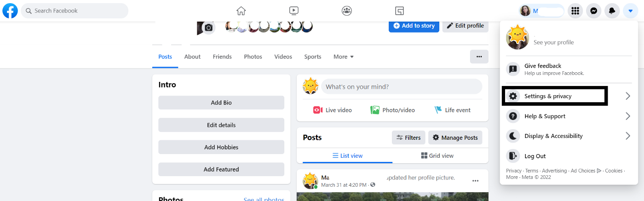Screen dimensions: 644x201
Task: Expand Display & Accessibility chevron
Action: tap(628, 136)
